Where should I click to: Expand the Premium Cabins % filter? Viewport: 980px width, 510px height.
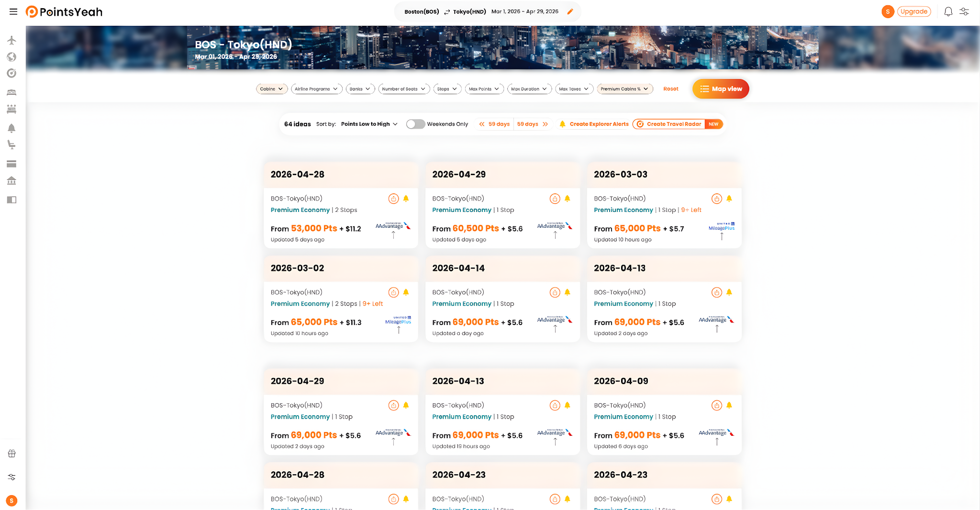[x=624, y=89]
